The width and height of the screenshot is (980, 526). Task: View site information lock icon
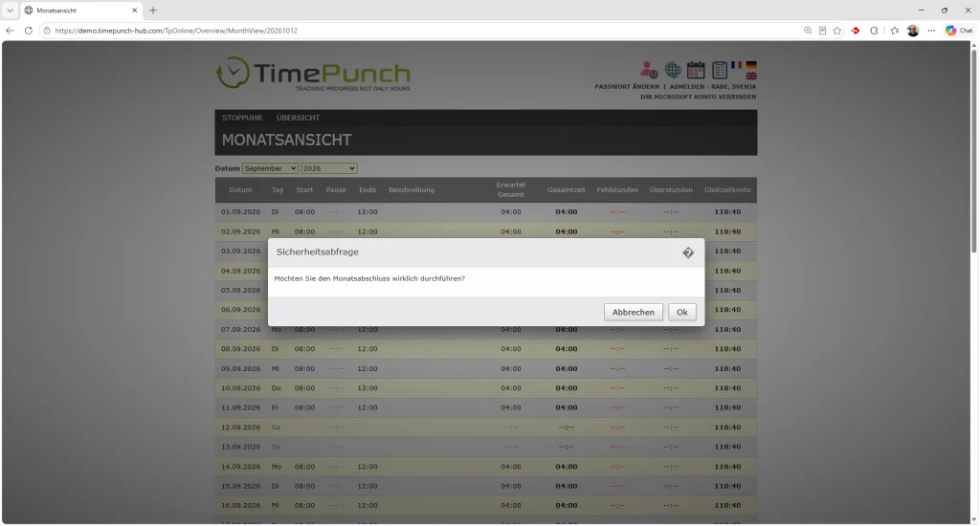coord(47,30)
